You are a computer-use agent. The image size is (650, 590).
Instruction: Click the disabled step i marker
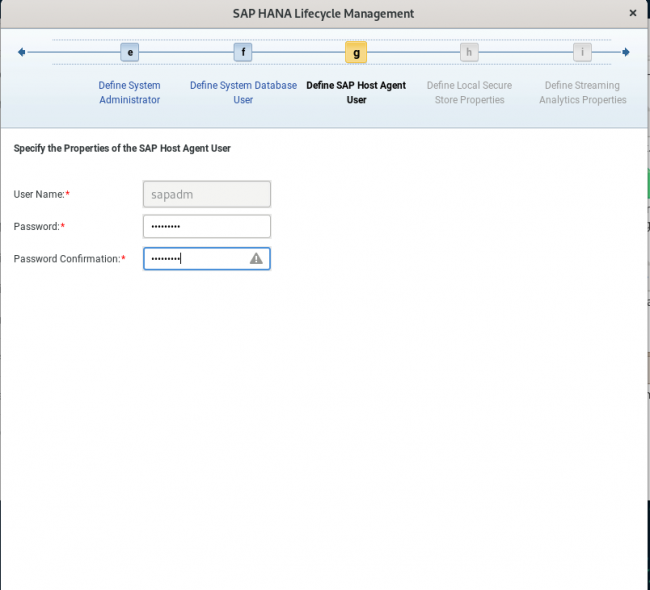pyautogui.click(x=582, y=52)
